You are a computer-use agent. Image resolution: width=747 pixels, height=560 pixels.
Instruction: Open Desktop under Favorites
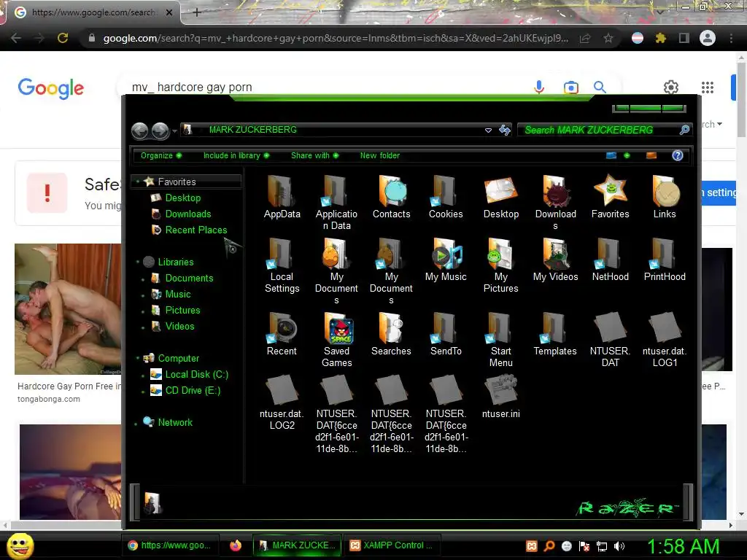183,198
